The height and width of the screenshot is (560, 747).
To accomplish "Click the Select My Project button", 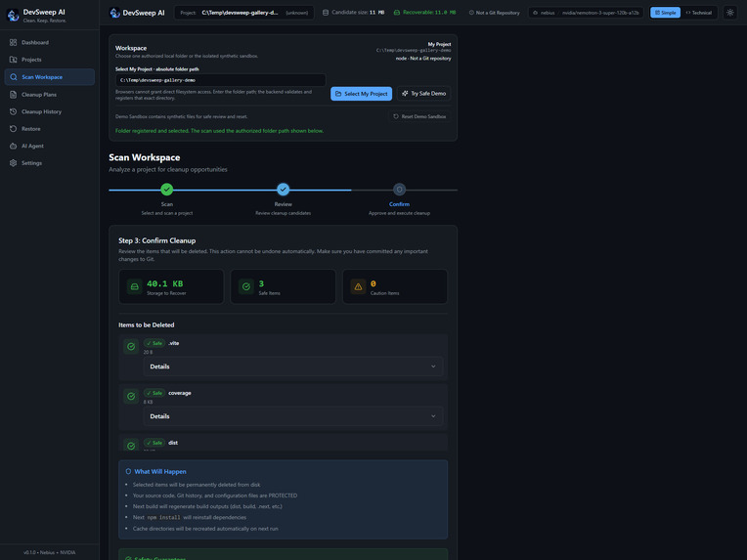I will pyautogui.click(x=361, y=94).
